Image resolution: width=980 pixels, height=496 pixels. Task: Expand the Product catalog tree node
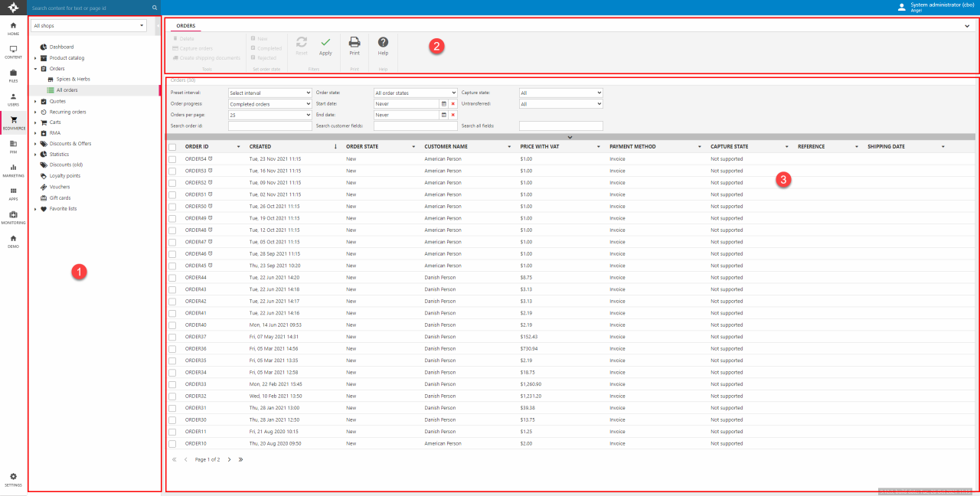tap(35, 58)
